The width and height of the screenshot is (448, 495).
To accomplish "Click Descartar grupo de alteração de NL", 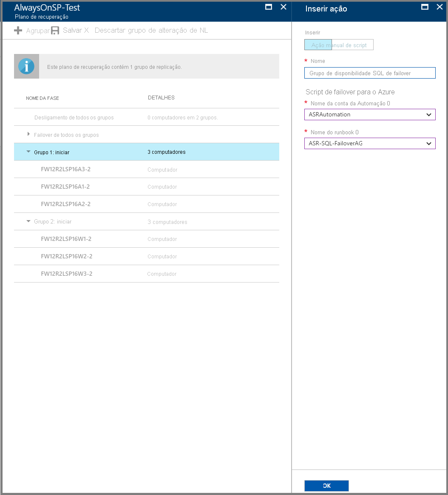I will click(151, 30).
